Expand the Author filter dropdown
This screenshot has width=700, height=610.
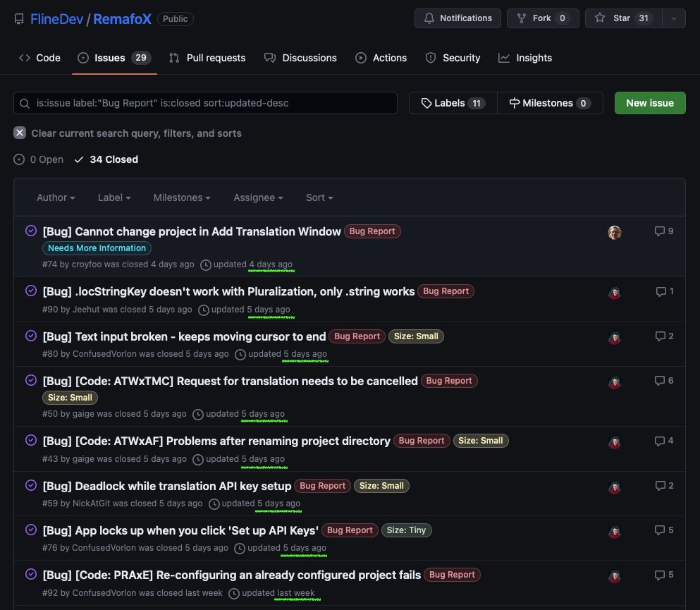(56, 197)
